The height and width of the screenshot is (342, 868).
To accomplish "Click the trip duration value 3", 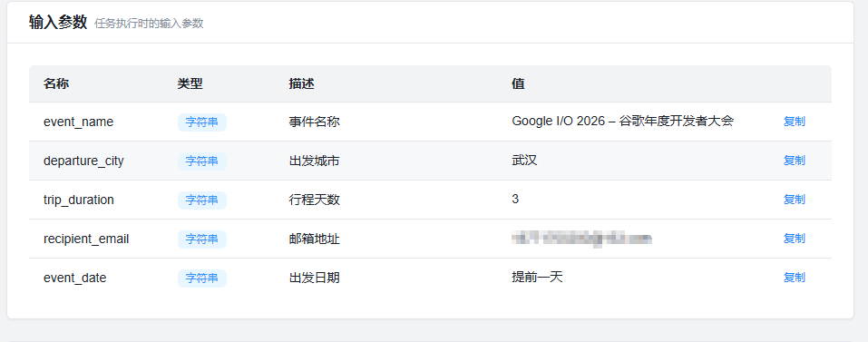I will (515, 200).
